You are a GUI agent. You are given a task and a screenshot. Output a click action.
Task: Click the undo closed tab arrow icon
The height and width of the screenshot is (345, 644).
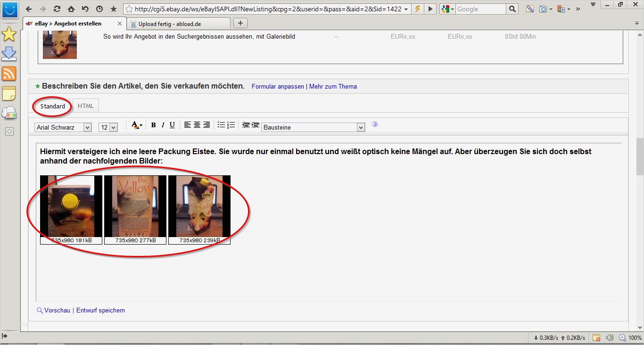[85, 9]
